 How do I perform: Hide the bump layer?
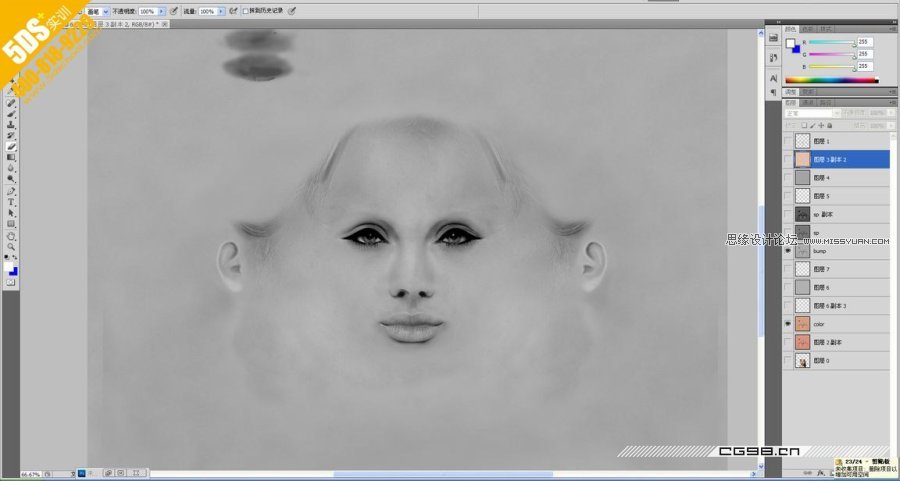[787, 251]
